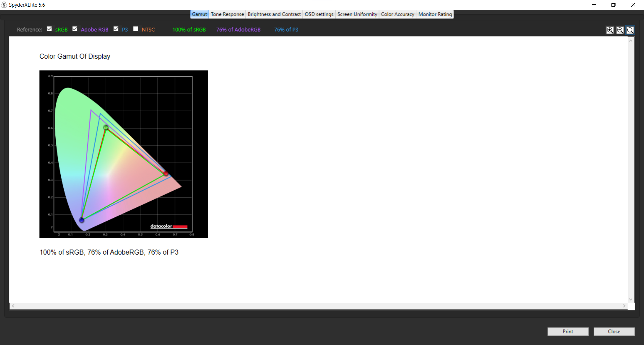Image resolution: width=644 pixels, height=345 pixels.
Task: Click the vertical scrollbar up arrow
Action: click(631, 41)
